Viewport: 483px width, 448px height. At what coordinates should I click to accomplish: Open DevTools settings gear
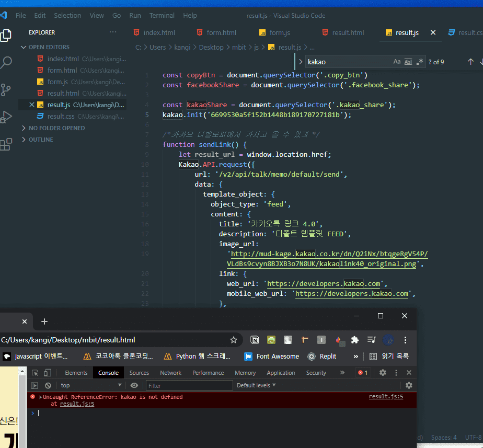[x=383, y=373]
